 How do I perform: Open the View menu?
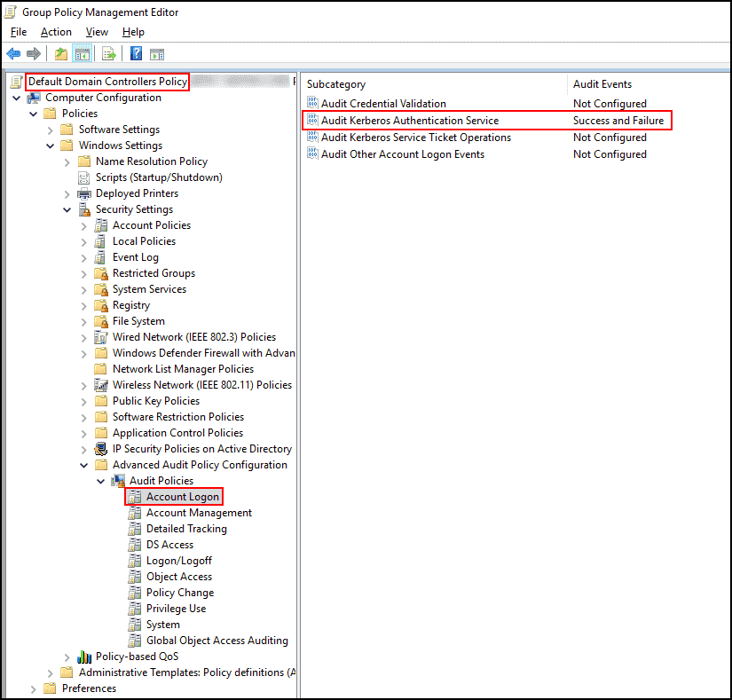(97, 32)
